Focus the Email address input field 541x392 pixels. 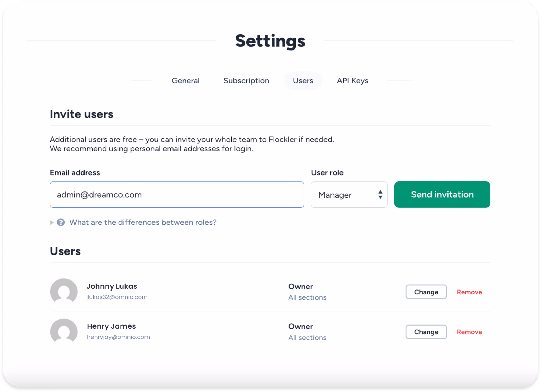pyautogui.click(x=177, y=195)
